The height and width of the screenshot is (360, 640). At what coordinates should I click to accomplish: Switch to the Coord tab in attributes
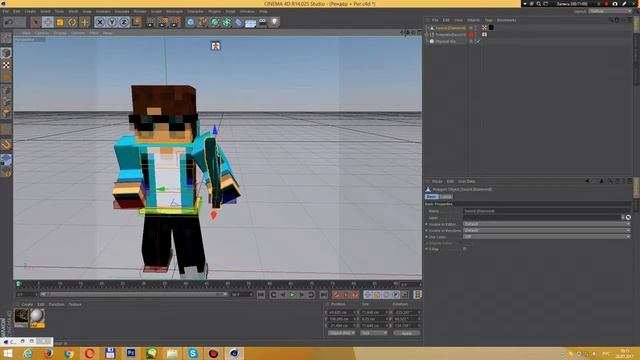(x=446, y=197)
